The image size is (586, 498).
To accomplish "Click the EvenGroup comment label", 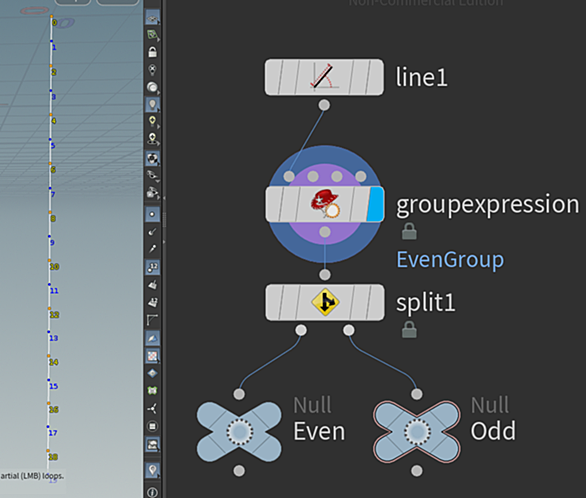I will (450, 260).
